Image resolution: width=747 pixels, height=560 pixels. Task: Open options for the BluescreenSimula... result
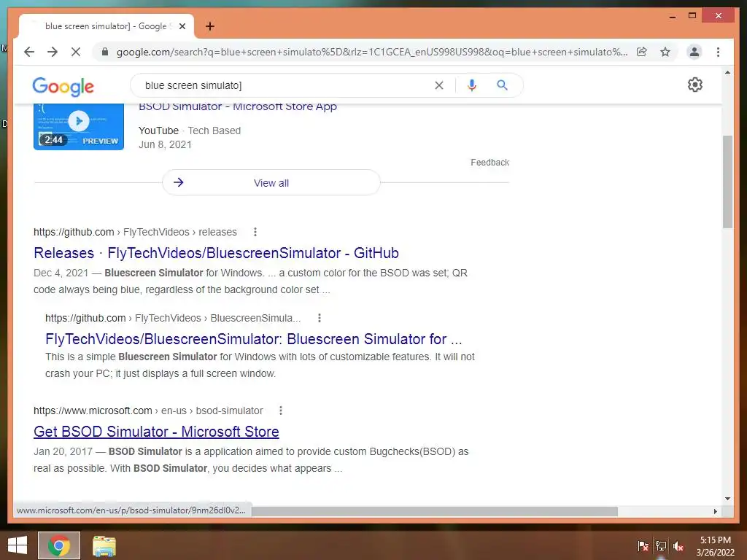pyautogui.click(x=320, y=318)
